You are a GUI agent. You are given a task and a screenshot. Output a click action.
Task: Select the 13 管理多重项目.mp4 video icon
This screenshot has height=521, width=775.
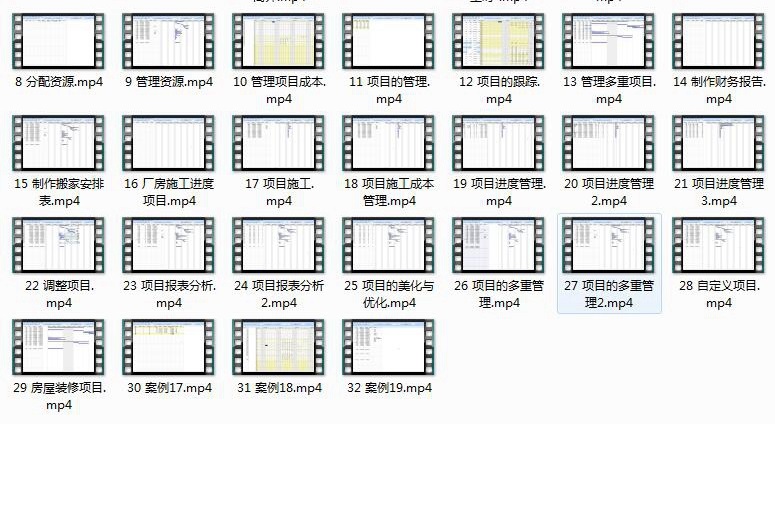click(609, 42)
